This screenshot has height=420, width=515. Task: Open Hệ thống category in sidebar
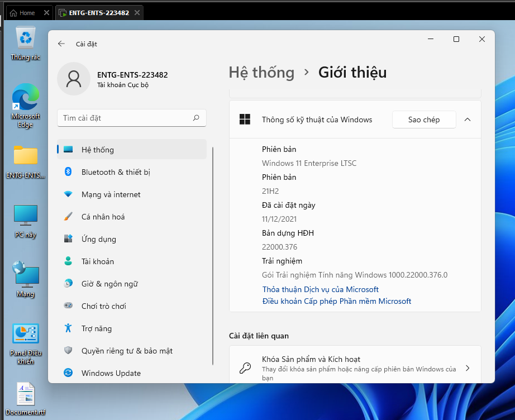click(x=132, y=150)
